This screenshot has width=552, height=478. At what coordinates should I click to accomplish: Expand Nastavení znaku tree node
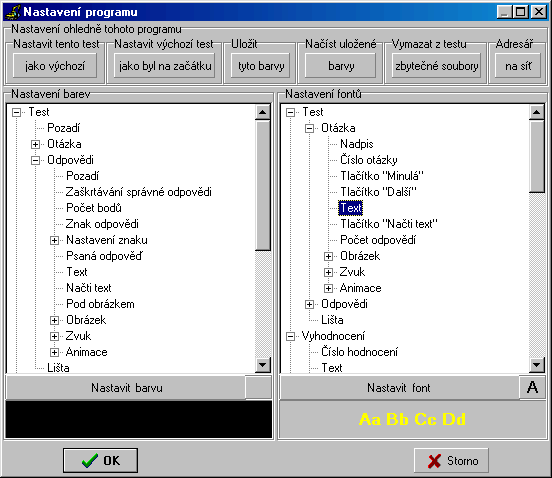coord(54,240)
